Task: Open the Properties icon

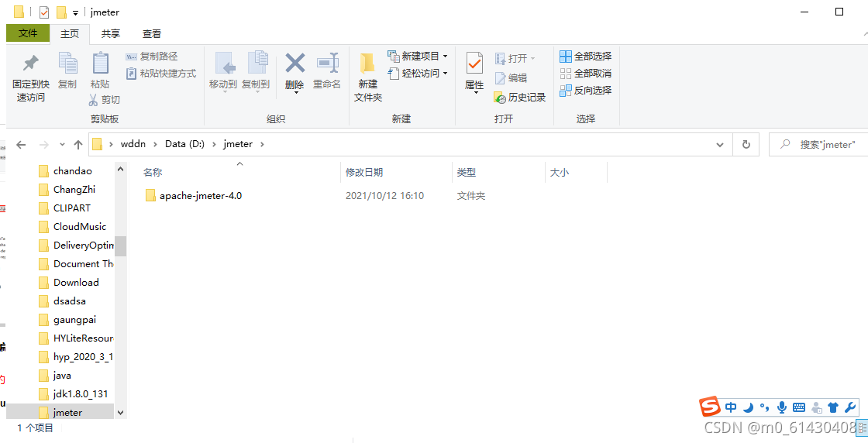Action: (474, 64)
